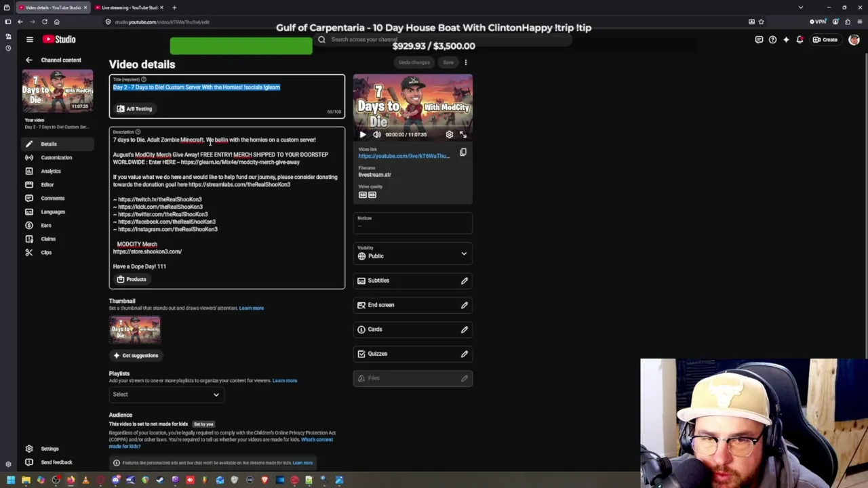Select the Video details browser tab

tap(53, 7)
